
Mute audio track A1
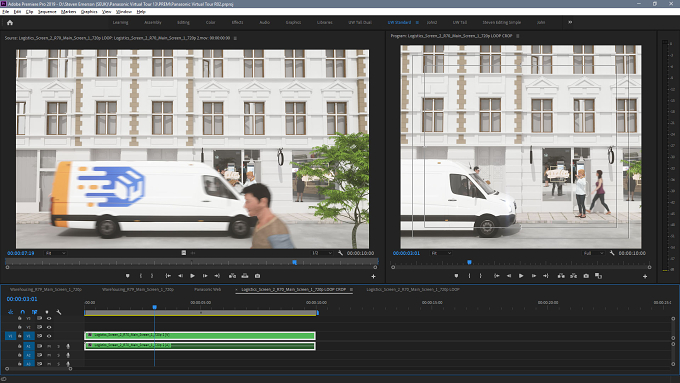[49, 346]
